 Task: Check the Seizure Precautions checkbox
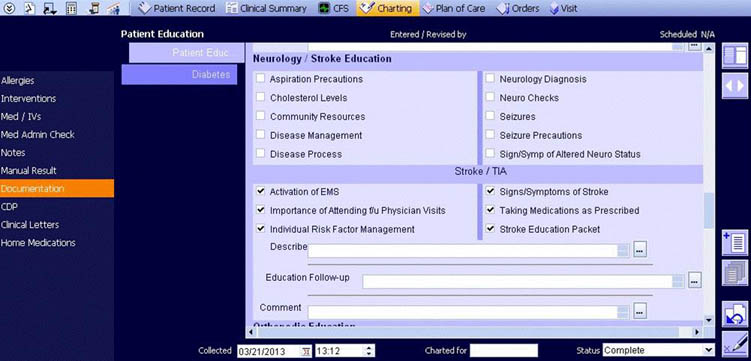[490, 135]
